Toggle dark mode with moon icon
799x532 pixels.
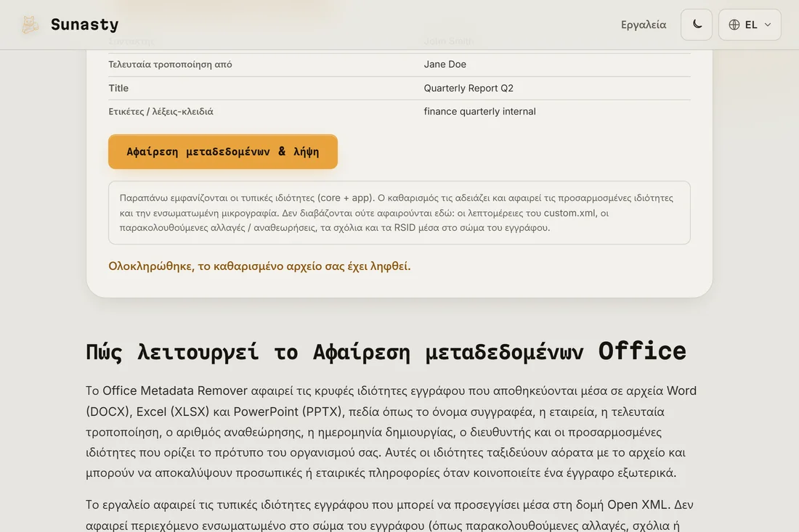coord(697,25)
